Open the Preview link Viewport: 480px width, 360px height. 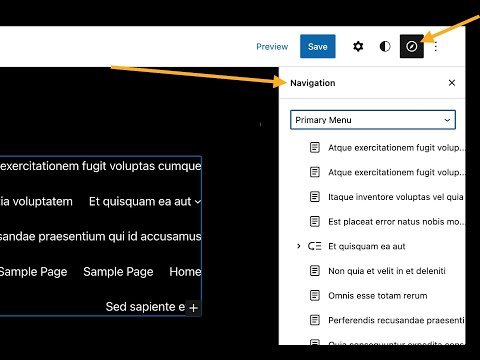point(272,47)
